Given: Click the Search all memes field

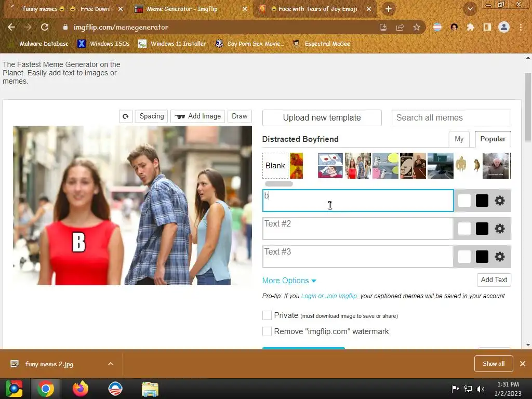Looking at the screenshot, I should [451, 118].
